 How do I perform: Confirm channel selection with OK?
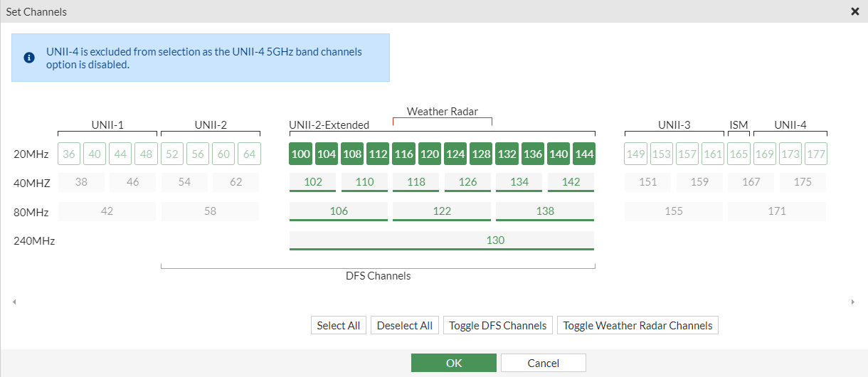pos(454,363)
